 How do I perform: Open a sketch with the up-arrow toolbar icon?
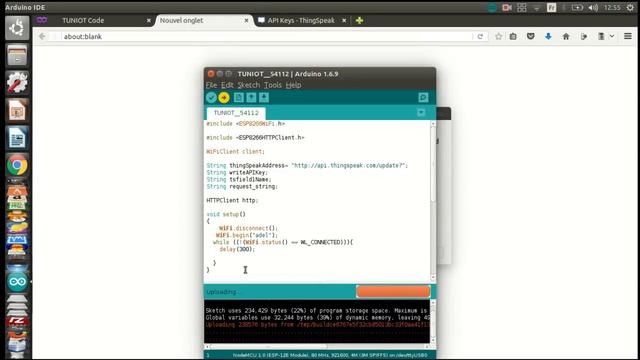pos(251,98)
